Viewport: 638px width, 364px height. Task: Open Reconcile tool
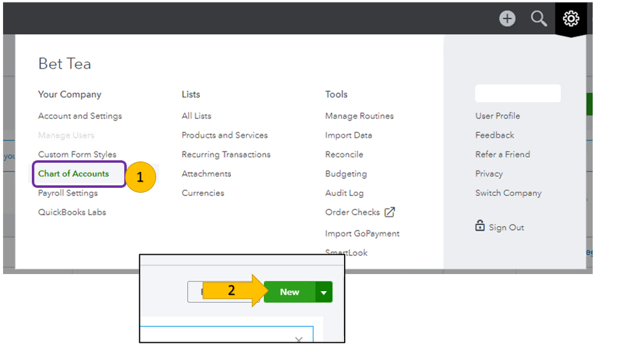point(344,155)
